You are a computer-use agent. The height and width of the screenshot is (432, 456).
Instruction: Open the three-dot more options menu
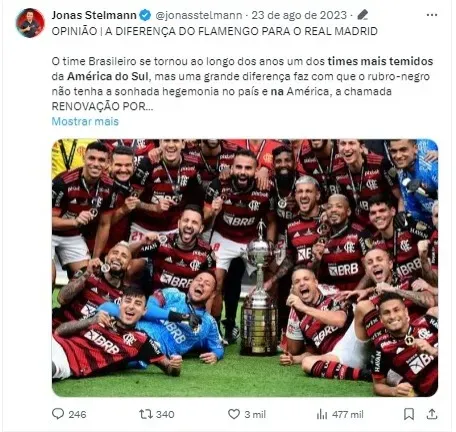[432, 15]
